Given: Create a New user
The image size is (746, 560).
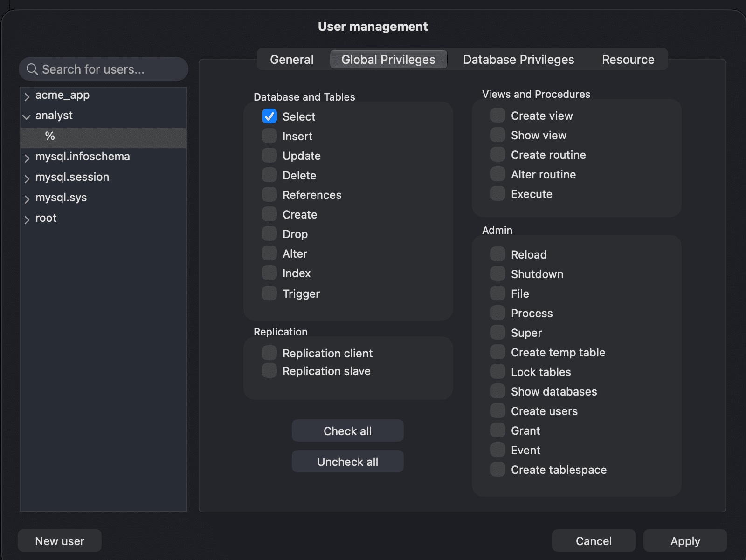Looking at the screenshot, I should (60, 541).
